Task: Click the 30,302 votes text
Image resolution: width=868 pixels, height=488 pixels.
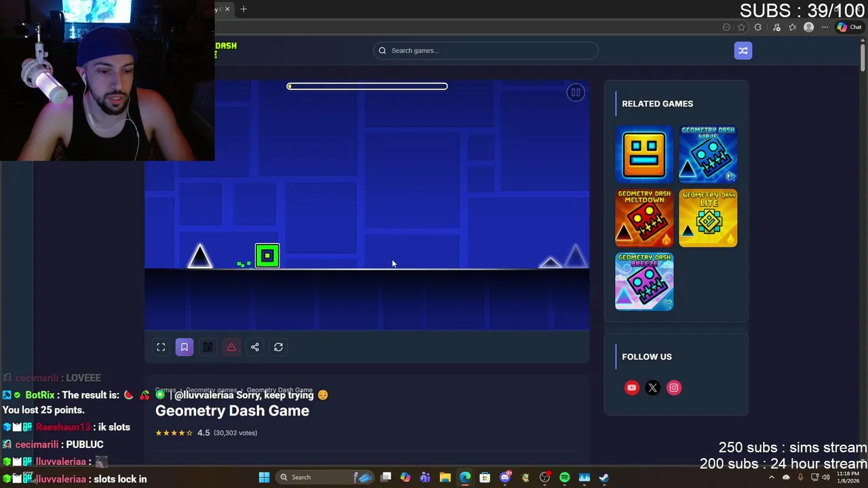Action: tap(235, 432)
